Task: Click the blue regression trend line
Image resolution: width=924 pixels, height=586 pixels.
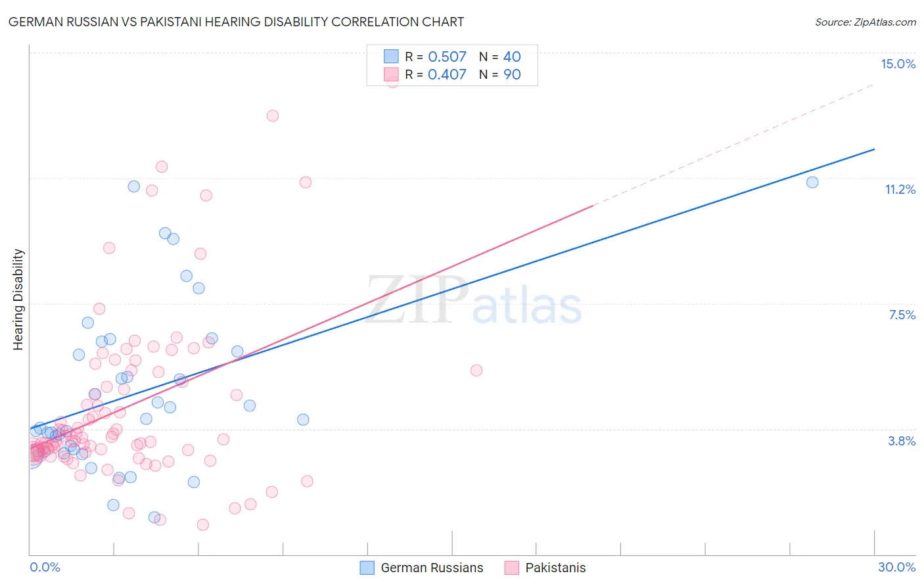Action: coord(452,289)
